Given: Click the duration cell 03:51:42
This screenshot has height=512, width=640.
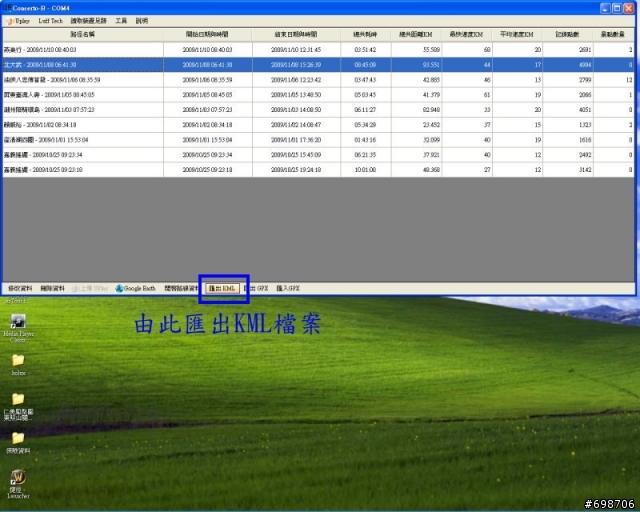Looking at the screenshot, I should click(365, 50).
